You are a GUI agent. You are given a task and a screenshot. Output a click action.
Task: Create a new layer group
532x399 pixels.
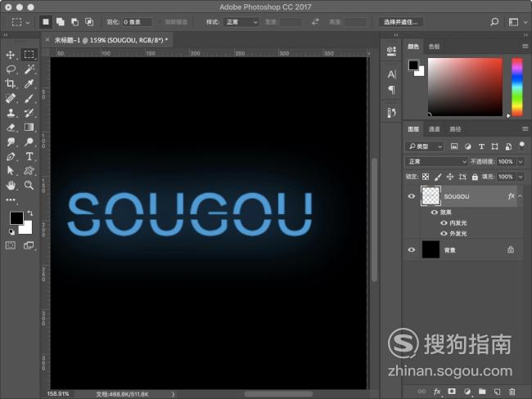(482, 392)
